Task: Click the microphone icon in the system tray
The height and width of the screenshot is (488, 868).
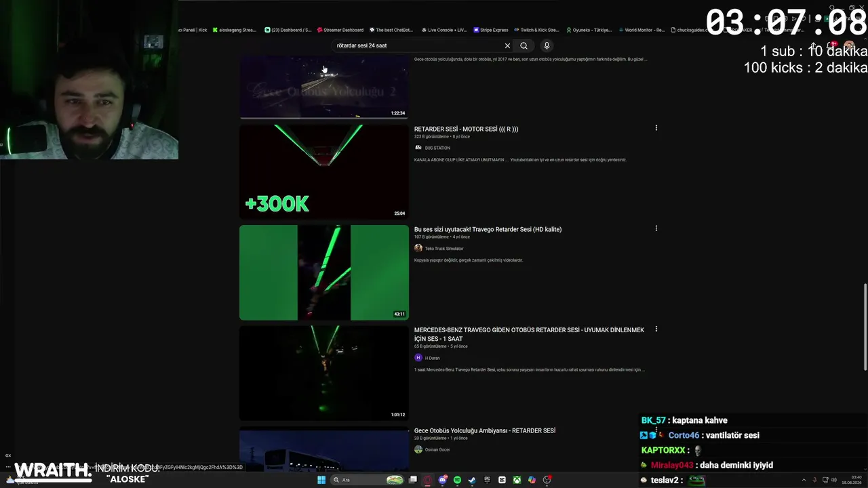Action: 814,480
